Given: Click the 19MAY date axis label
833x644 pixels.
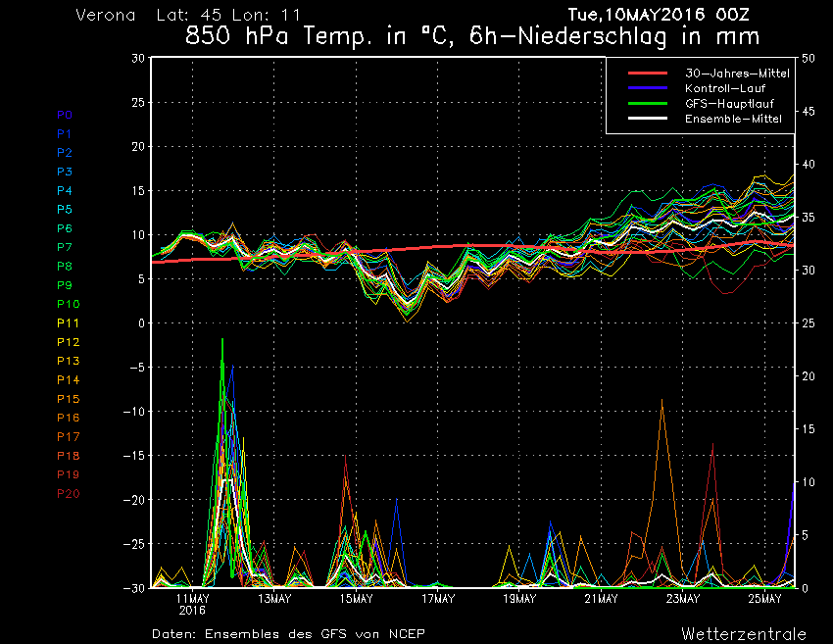Looking at the screenshot, I should (519, 599).
